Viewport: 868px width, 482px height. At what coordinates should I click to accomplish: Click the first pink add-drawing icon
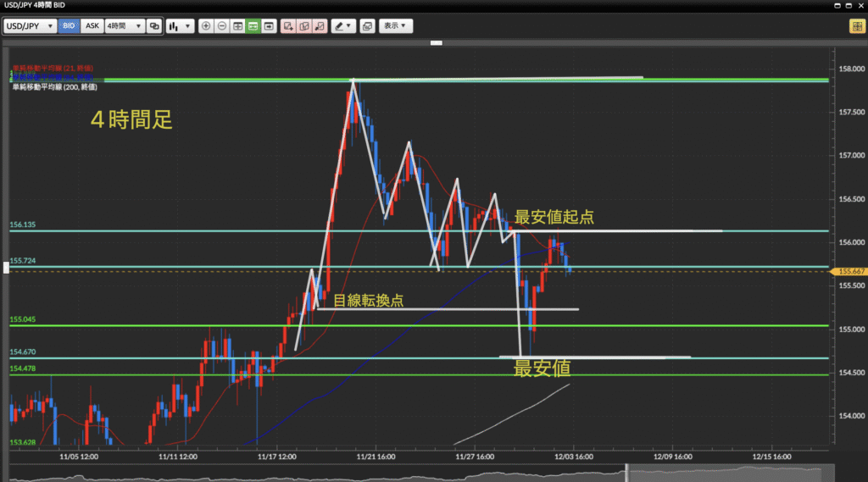[288, 26]
